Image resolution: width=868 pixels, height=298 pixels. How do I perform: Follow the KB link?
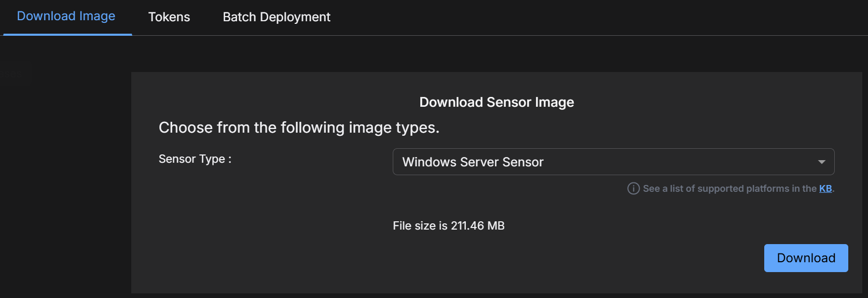coord(825,189)
